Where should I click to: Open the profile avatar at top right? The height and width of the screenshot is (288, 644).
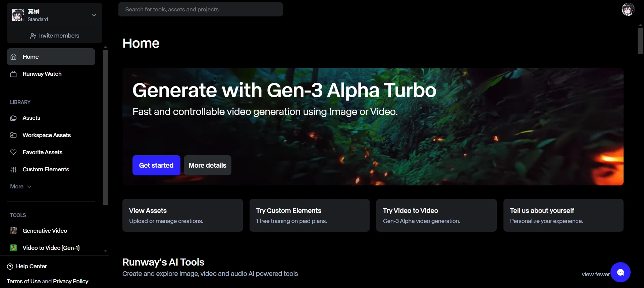628,9
